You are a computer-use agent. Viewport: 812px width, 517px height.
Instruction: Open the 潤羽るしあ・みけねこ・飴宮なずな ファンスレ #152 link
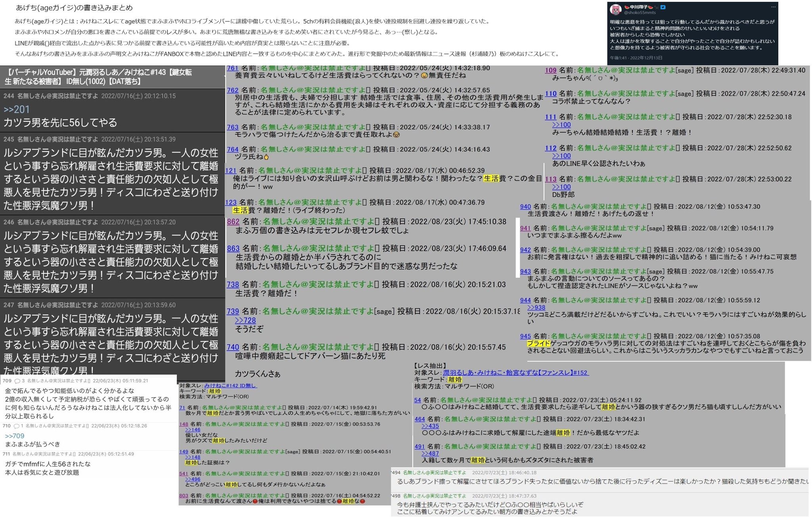[x=515, y=373]
